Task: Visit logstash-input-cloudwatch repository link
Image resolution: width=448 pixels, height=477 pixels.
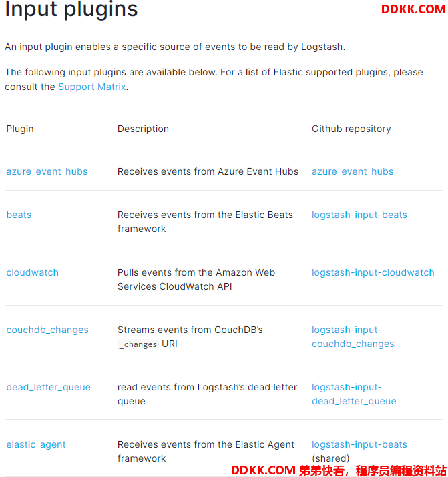Action: (373, 272)
